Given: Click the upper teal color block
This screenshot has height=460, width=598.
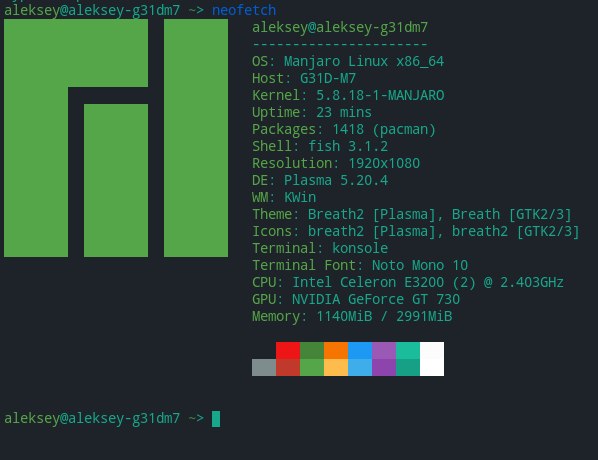Looking at the screenshot, I should coord(408,350).
